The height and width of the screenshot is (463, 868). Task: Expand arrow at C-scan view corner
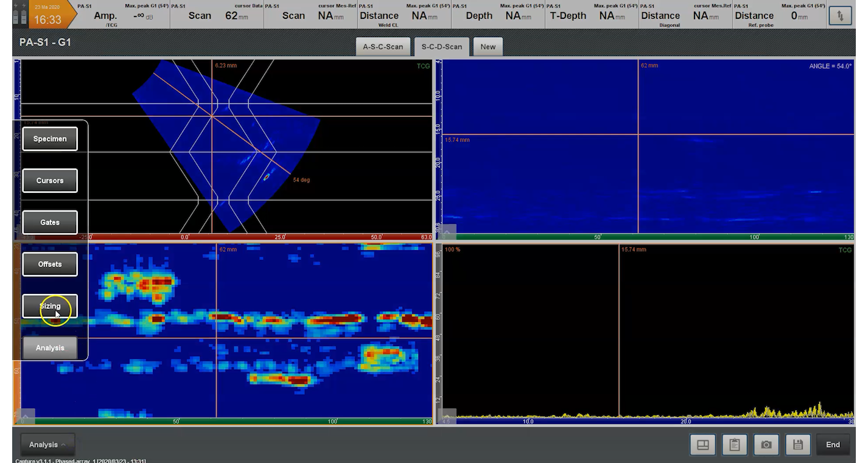25,417
